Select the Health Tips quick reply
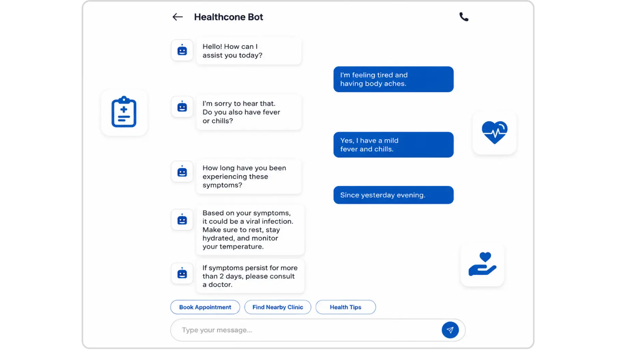Screen dimensions: 644x350 point(346,307)
